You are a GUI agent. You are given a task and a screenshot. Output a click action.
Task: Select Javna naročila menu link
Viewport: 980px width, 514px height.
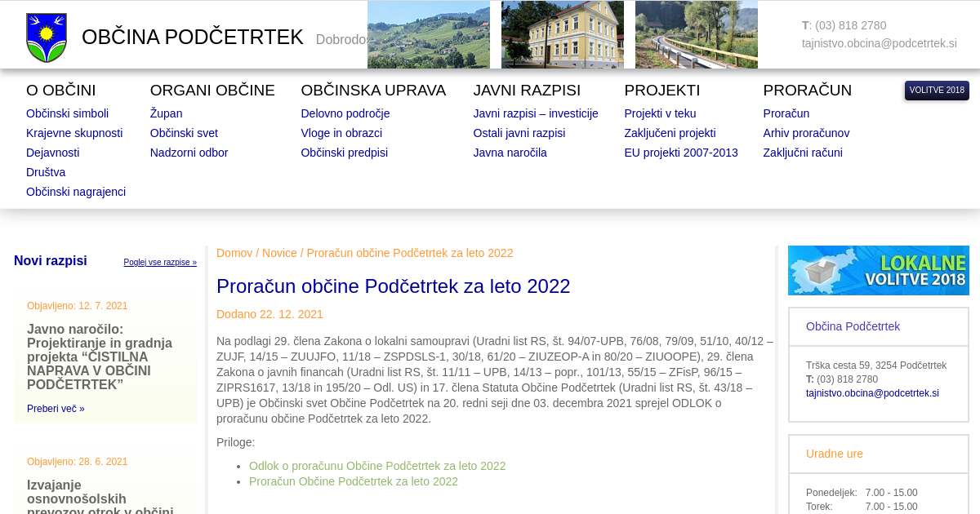(x=510, y=153)
